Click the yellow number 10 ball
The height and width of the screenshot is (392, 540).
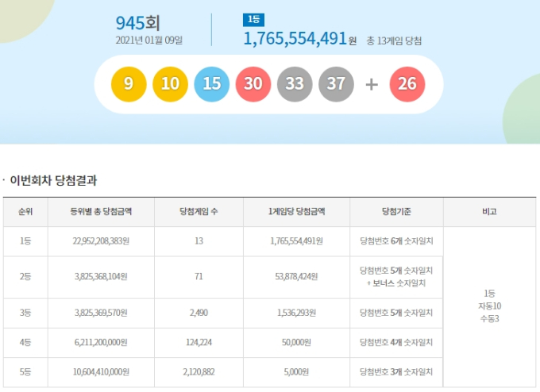click(170, 84)
